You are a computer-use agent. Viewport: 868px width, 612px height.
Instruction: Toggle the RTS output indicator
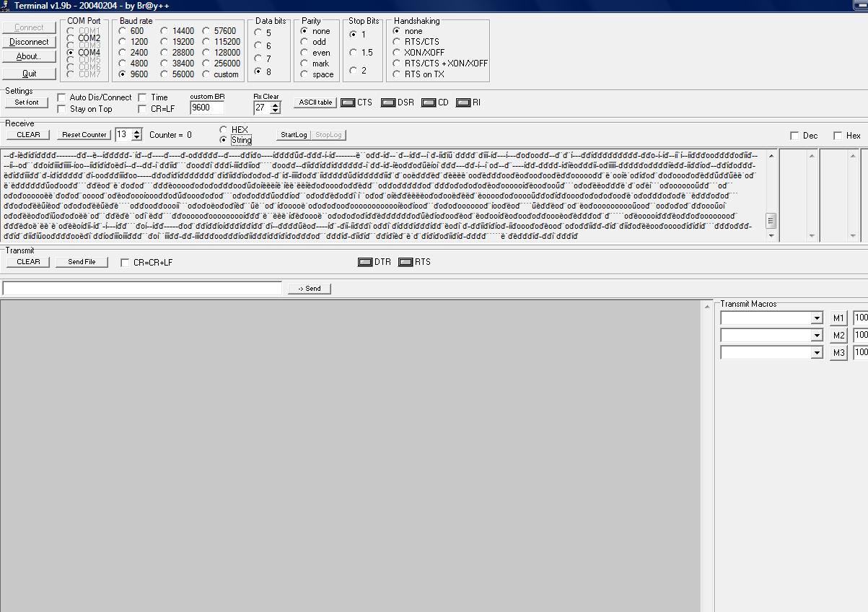(405, 262)
